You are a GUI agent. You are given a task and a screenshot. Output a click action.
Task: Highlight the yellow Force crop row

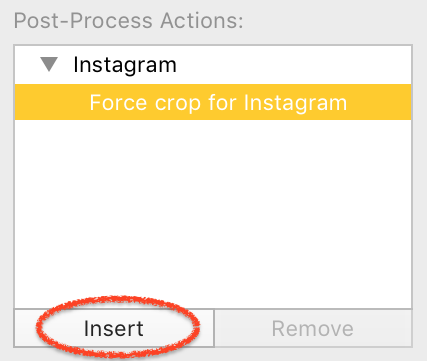coord(213,102)
